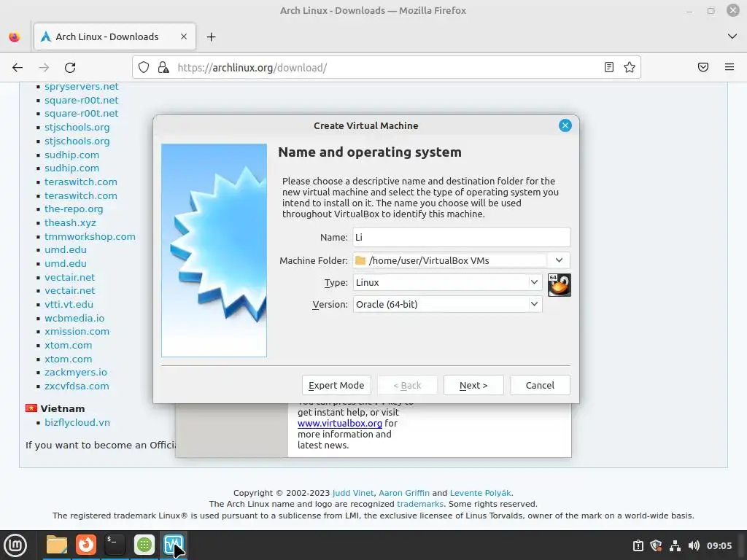747x560 pixels.
Task: Open the volume control tray icon
Action: (x=694, y=545)
